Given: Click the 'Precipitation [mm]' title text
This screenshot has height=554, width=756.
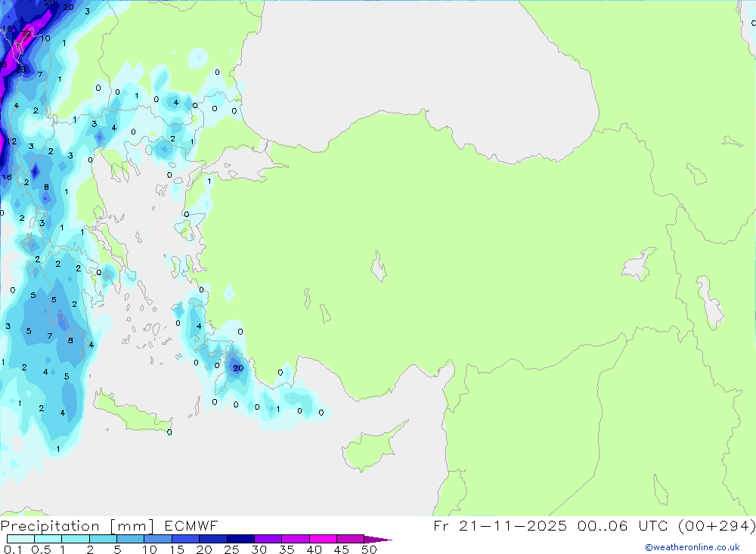Looking at the screenshot, I should 77,525.
